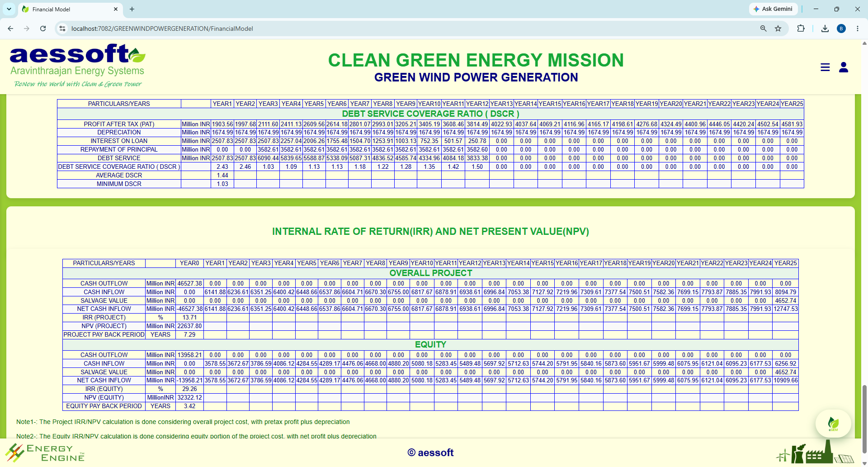Select overall project cash outflow 46527.38
Image resolution: width=868 pixels, height=467 pixels.
(189, 283)
